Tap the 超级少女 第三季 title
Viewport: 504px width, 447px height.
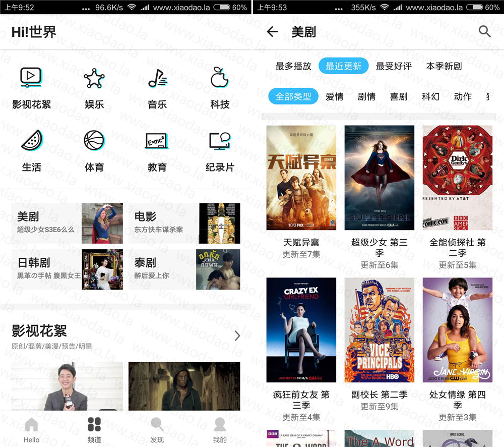[380, 247]
